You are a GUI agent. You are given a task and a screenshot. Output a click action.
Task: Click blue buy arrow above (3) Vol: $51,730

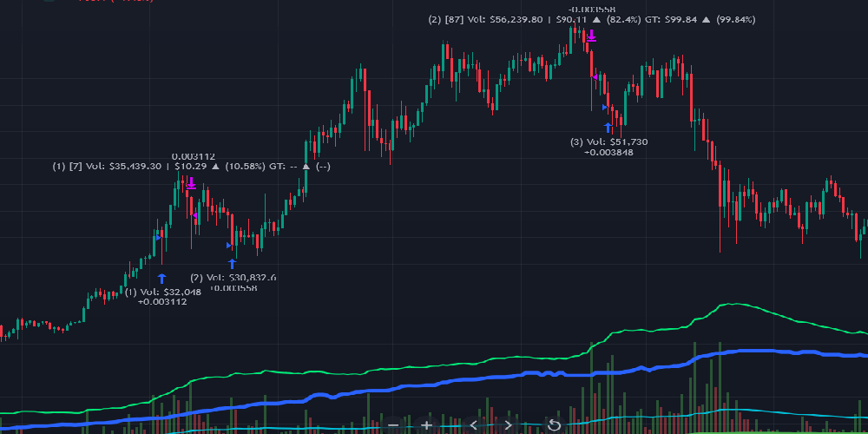pos(608,128)
